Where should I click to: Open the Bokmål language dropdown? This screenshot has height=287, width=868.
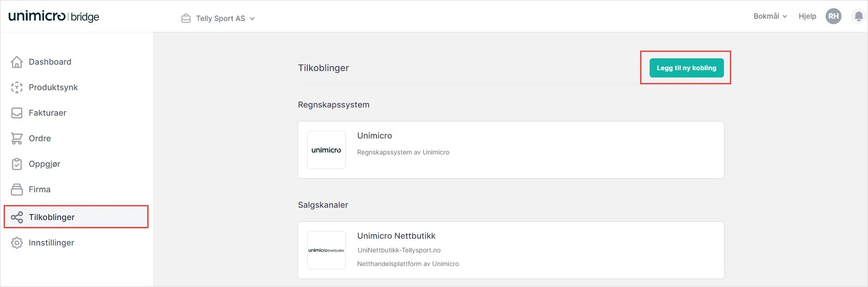(x=770, y=16)
